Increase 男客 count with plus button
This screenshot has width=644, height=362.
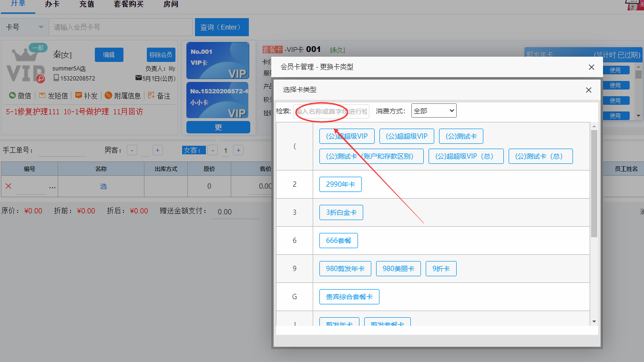tap(158, 150)
